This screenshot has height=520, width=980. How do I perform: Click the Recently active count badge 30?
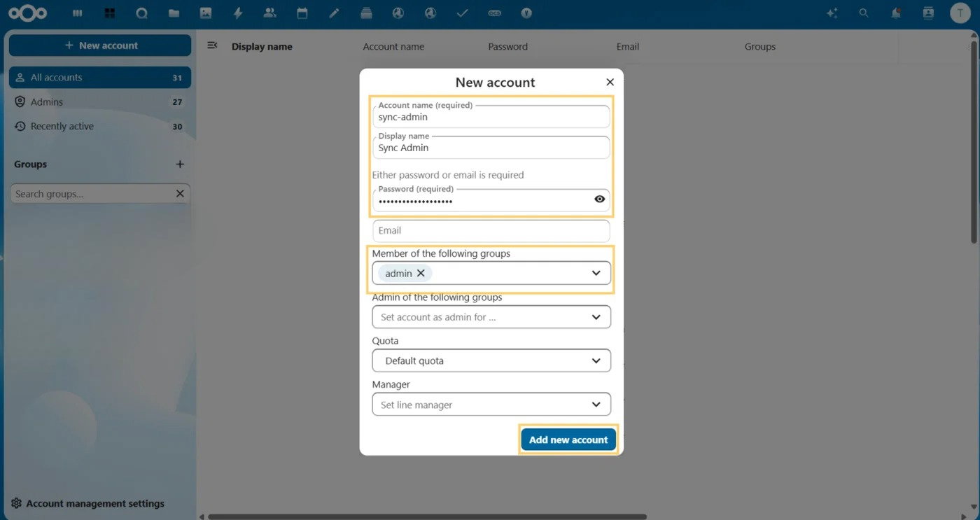tap(177, 127)
